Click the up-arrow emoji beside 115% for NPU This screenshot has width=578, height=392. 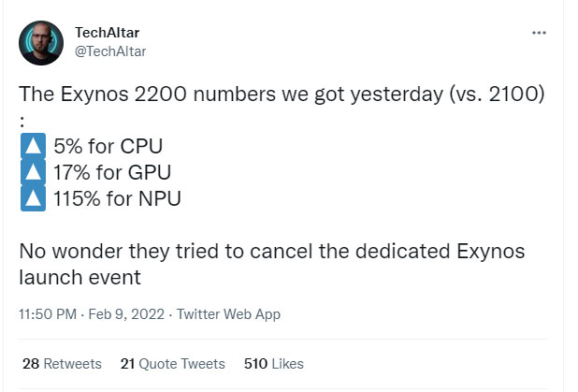coord(33,196)
